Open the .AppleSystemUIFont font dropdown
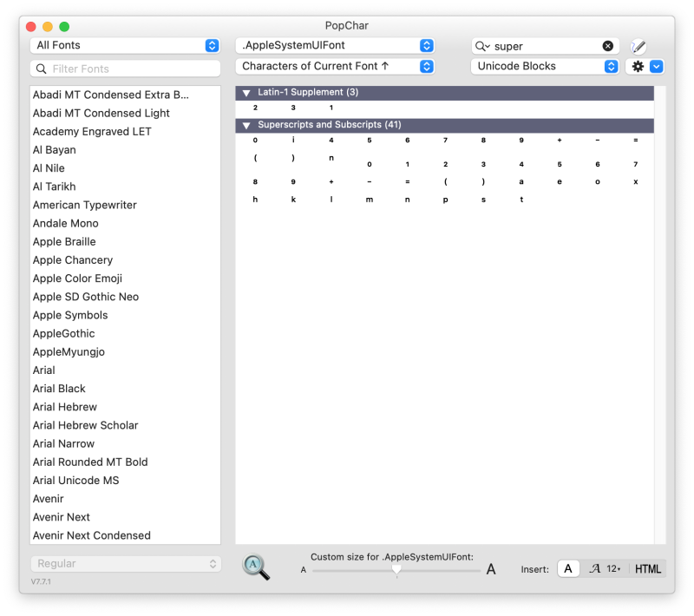 335,45
